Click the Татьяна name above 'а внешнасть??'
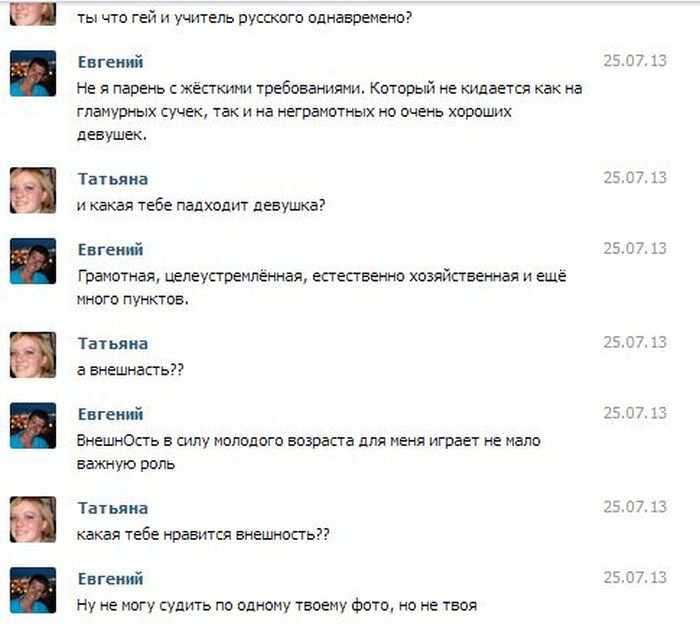 pyautogui.click(x=113, y=343)
